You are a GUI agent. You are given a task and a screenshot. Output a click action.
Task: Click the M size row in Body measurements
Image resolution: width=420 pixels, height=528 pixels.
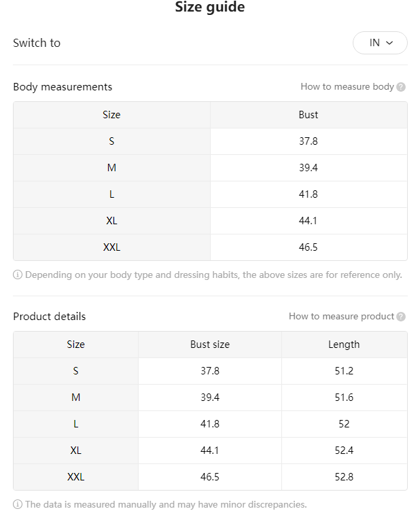[210, 168]
